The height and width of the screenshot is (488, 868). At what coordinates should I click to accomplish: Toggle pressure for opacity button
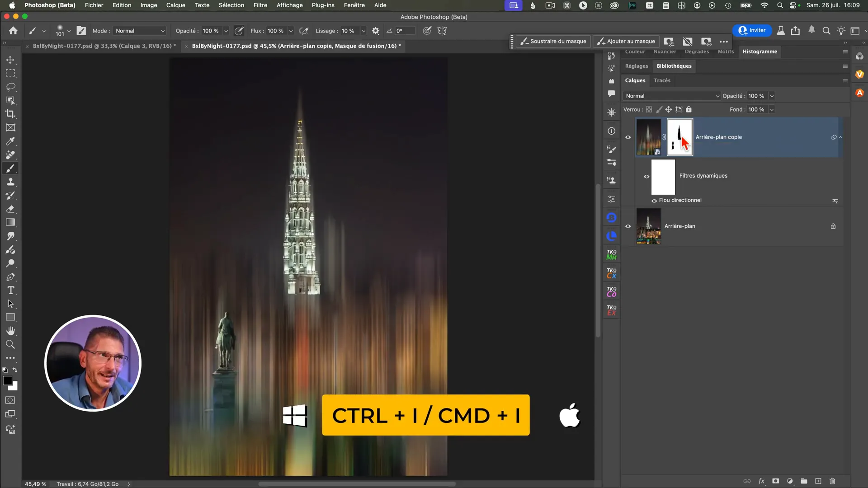pyautogui.click(x=239, y=31)
